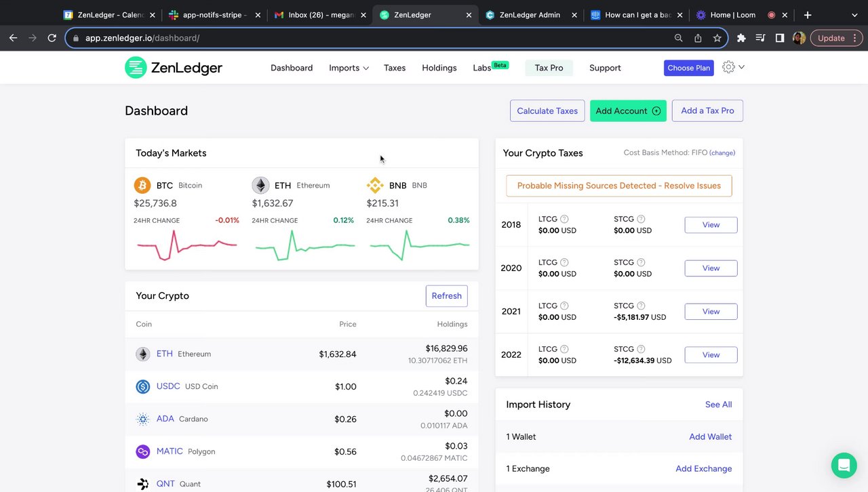
Task: View the 2022 tax year
Action: pyautogui.click(x=711, y=355)
